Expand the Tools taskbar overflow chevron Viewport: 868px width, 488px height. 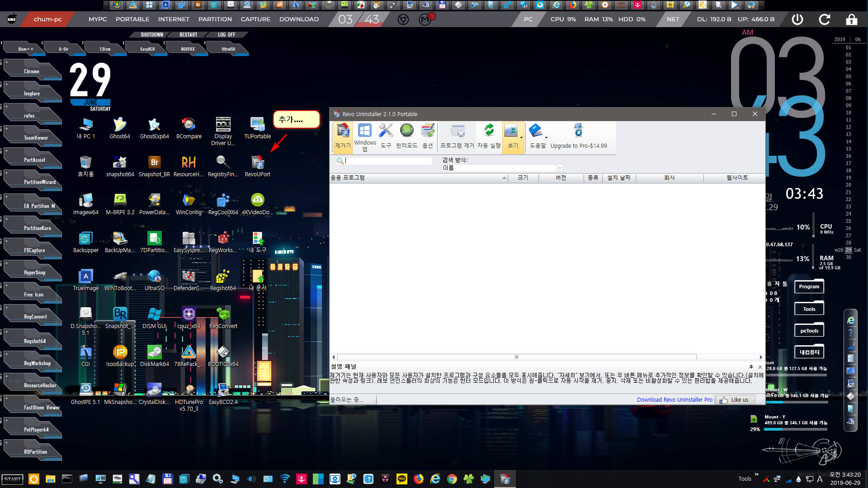[x=756, y=474]
